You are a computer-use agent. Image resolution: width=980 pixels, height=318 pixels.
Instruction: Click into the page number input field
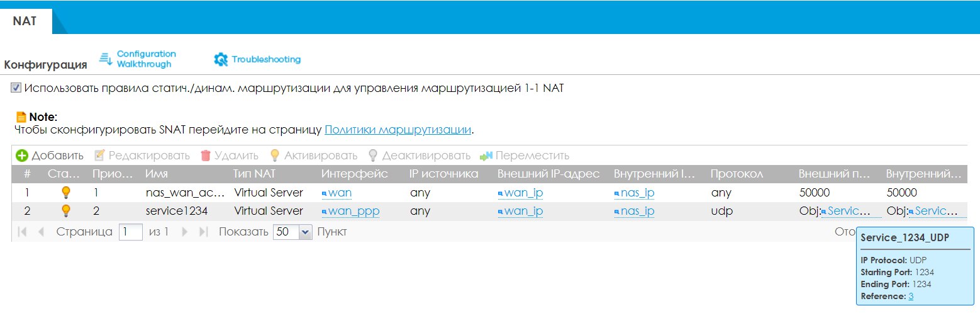point(131,232)
